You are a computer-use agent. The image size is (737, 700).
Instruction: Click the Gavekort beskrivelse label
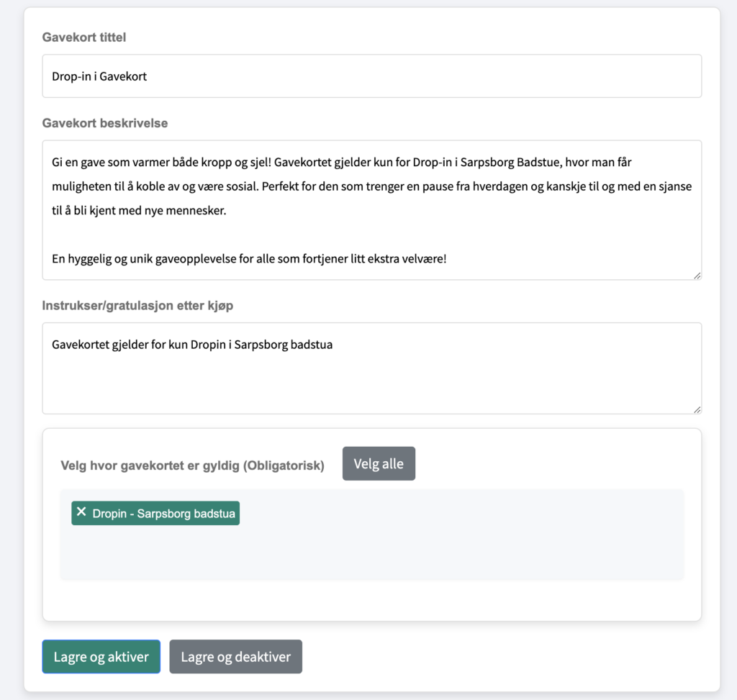(104, 123)
